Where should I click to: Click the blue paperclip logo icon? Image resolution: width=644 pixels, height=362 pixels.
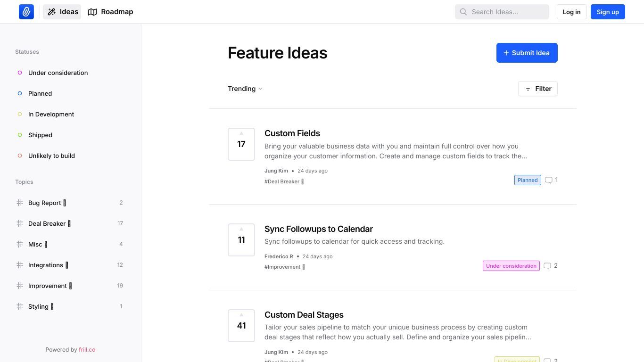click(x=26, y=12)
